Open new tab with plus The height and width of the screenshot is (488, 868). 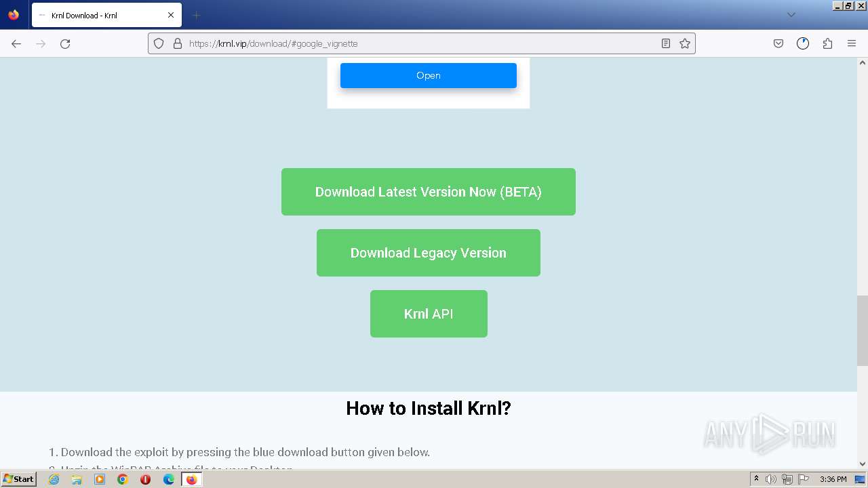point(196,15)
